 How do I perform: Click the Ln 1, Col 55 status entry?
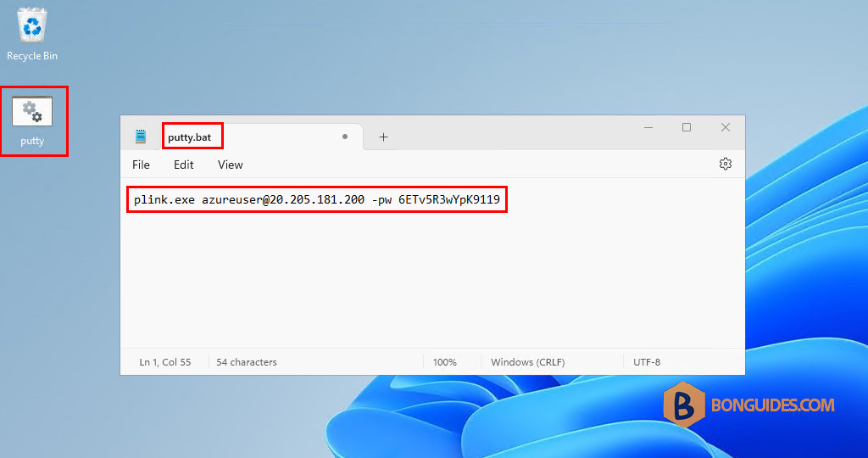pyautogui.click(x=165, y=362)
